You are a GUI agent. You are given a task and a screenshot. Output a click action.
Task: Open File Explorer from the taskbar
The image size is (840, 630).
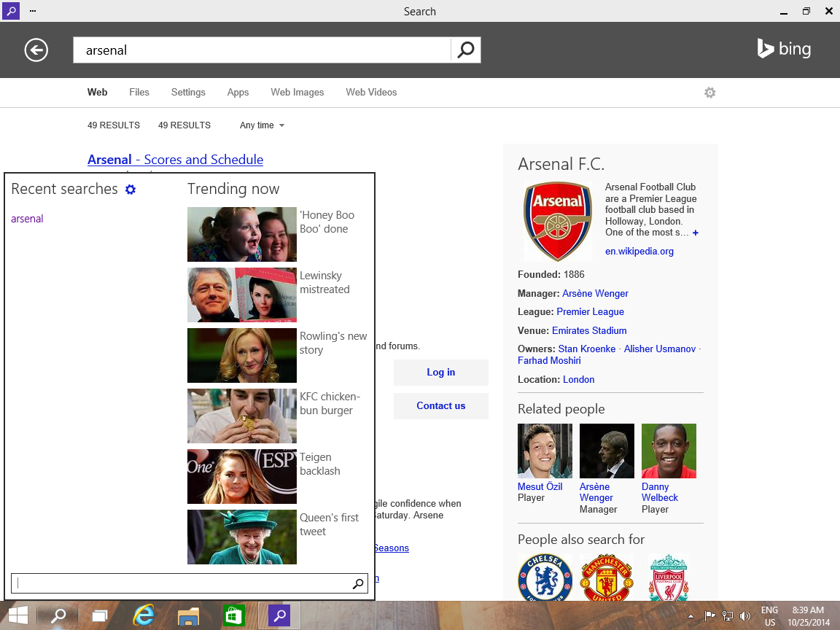(188, 616)
